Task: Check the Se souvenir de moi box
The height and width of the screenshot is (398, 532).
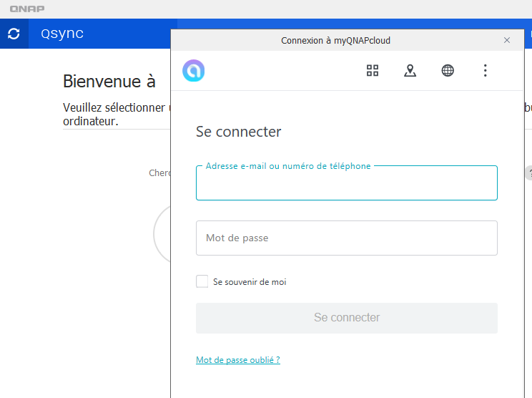Action: (202, 281)
